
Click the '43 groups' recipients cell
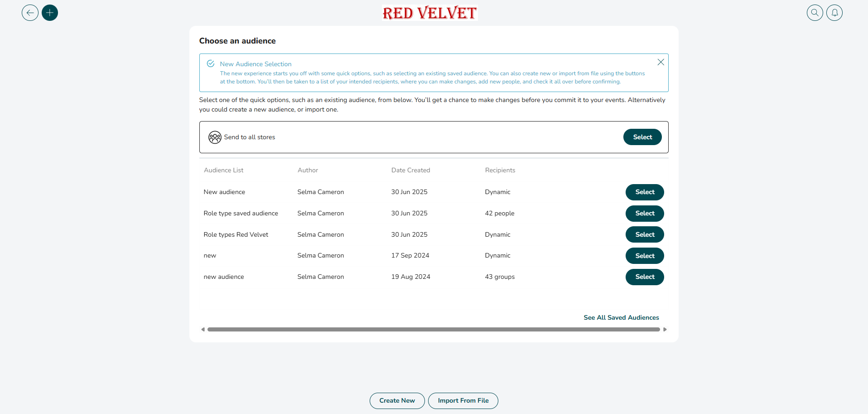tap(500, 277)
